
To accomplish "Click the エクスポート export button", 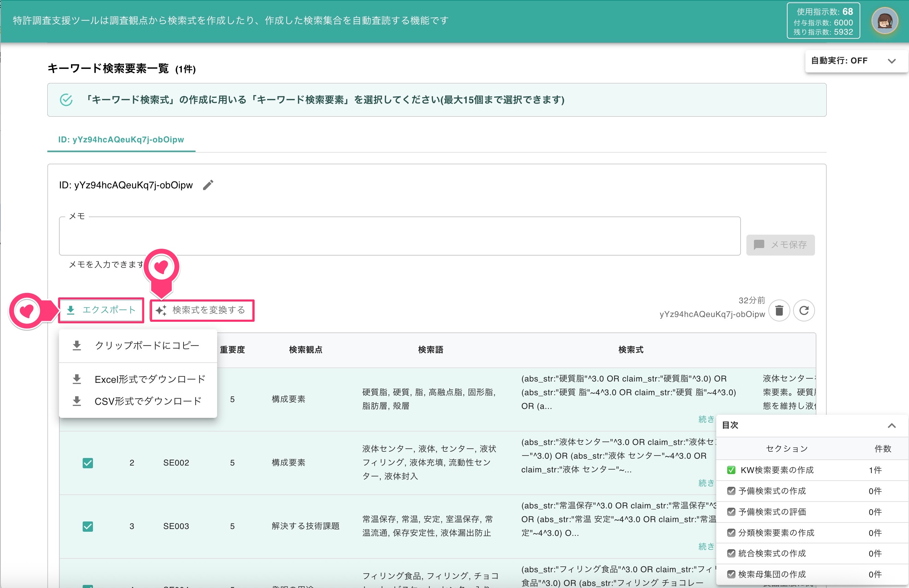I will (x=101, y=310).
